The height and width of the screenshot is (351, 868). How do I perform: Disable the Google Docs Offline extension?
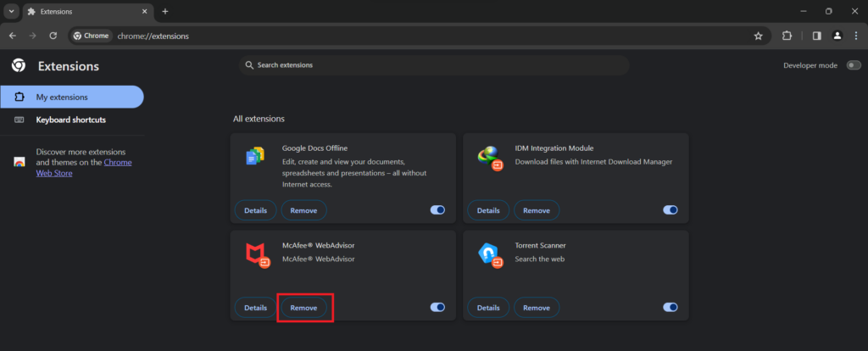(437, 210)
